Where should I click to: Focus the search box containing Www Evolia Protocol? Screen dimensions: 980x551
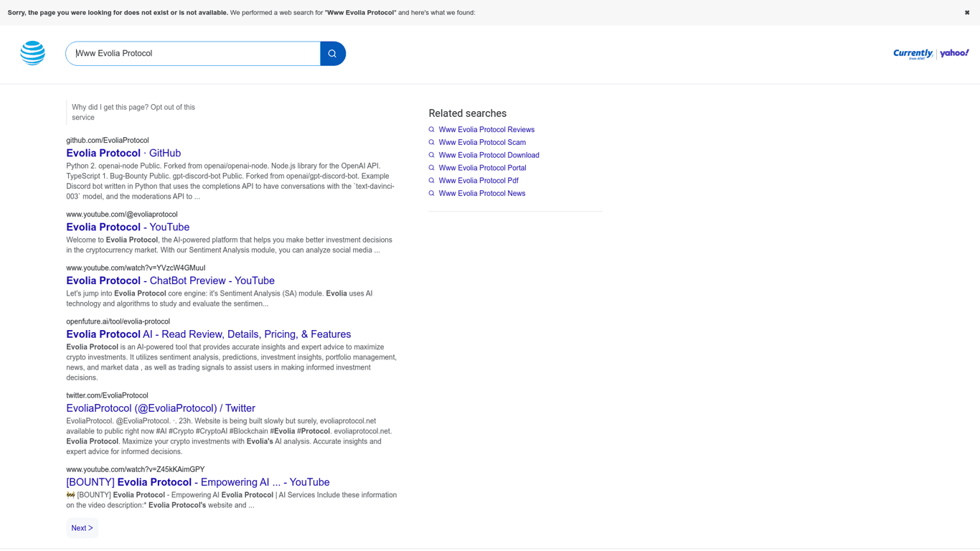click(x=194, y=54)
